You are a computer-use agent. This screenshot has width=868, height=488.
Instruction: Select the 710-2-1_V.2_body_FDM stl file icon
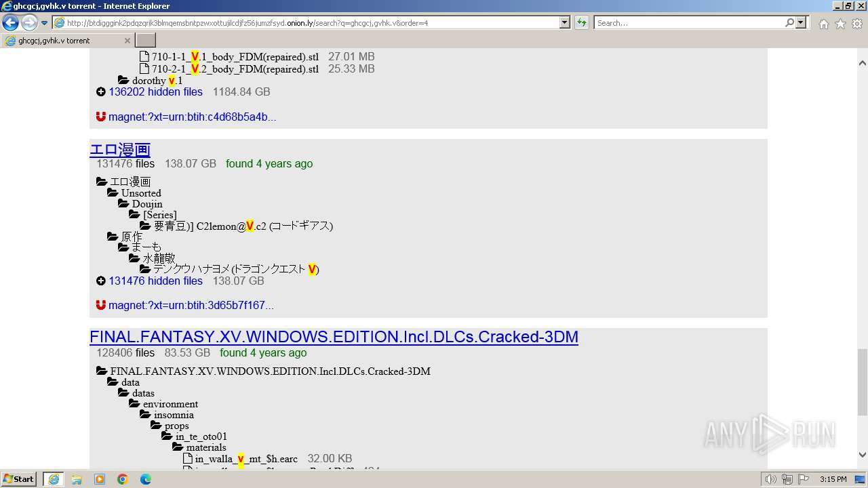(144, 68)
